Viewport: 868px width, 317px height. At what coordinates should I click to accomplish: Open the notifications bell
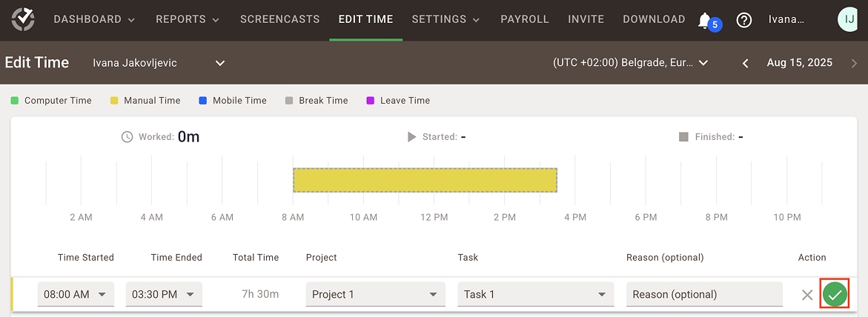click(x=704, y=21)
